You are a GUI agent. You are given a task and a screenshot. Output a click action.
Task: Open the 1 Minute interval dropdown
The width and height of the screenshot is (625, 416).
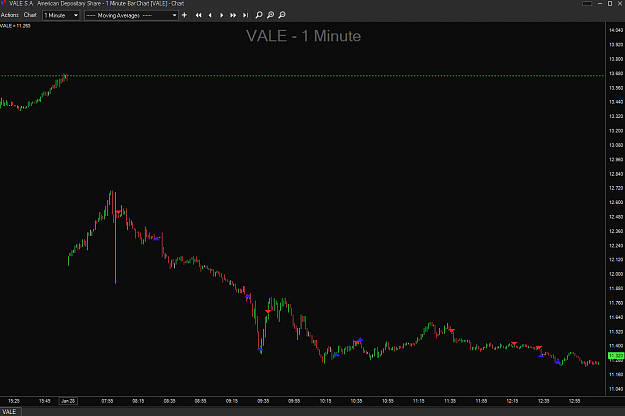[61, 16]
